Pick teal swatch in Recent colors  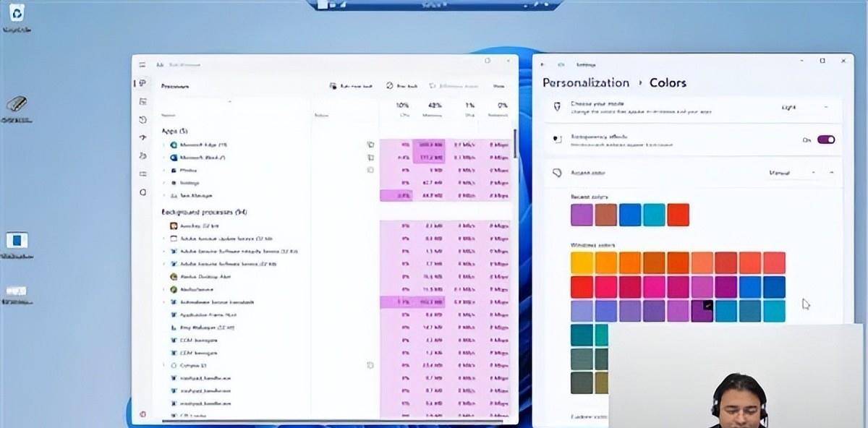[654, 215]
